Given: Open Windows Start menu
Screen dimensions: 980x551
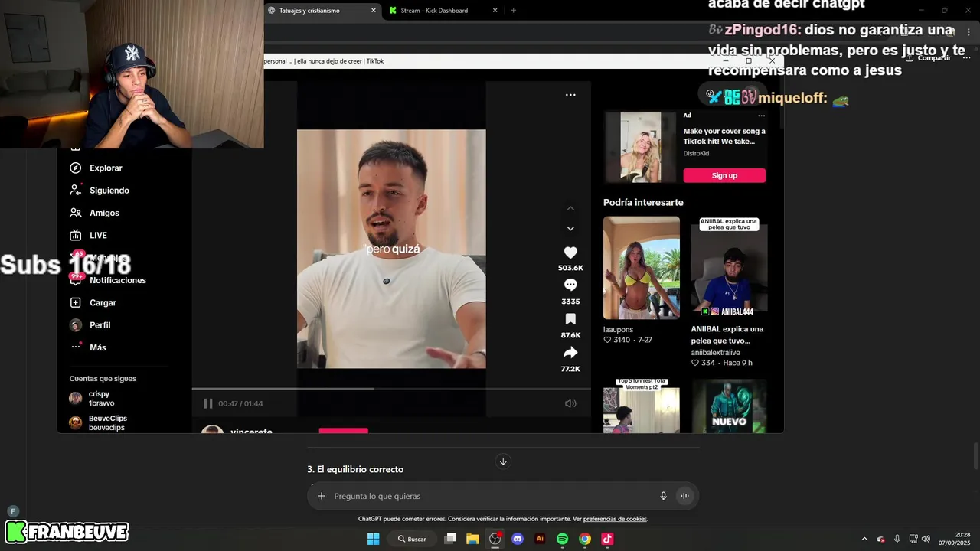Looking at the screenshot, I should (373, 539).
